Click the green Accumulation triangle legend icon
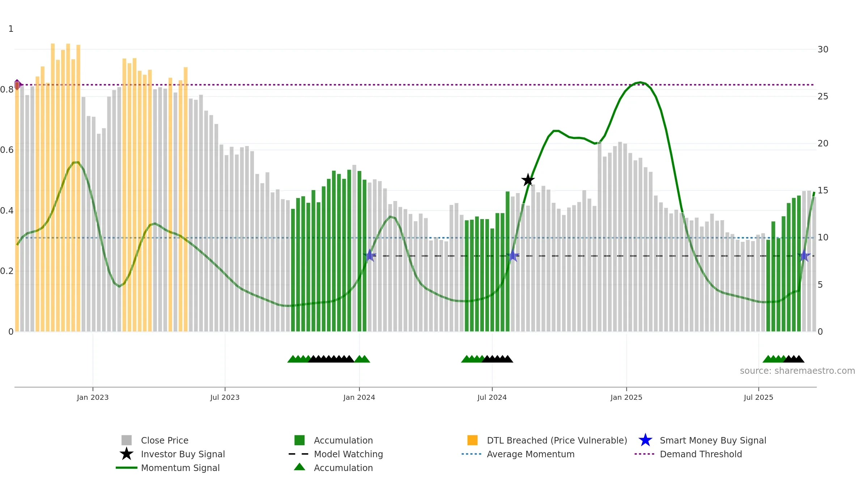 [299, 467]
